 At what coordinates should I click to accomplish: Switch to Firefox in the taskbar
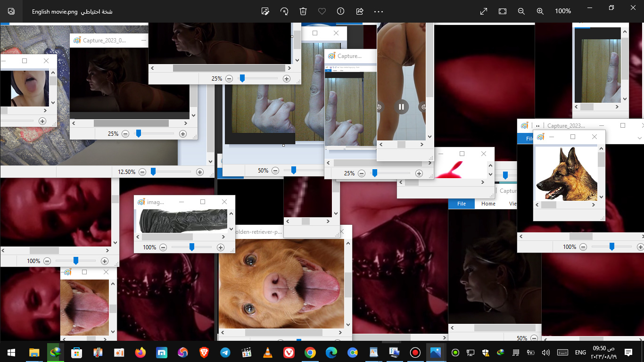pos(140,353)
